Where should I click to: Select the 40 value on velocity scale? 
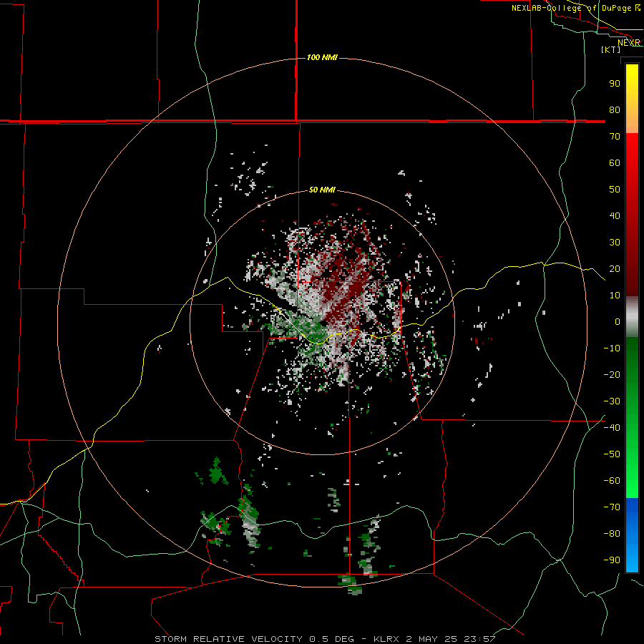615,216
